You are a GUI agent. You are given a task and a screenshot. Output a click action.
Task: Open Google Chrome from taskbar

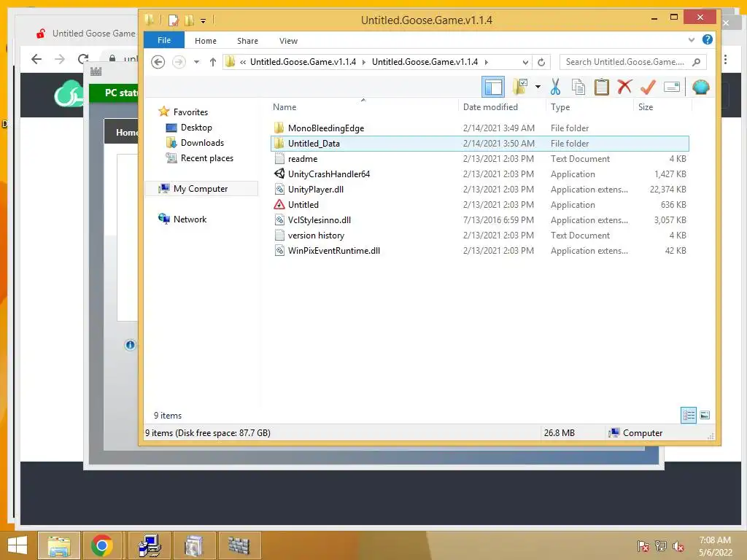[x=101, y=545]
